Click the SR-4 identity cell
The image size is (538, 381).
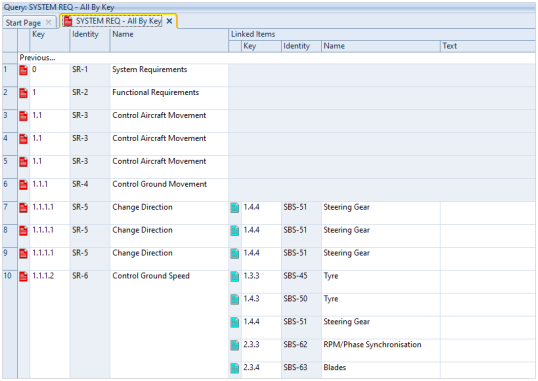[x=90, y=189]
